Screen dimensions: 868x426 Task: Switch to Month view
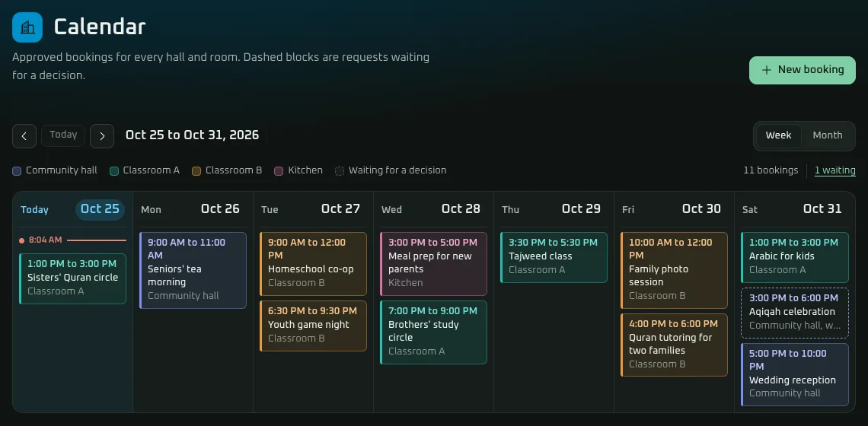pyautogui.click(x=827, y=135)
